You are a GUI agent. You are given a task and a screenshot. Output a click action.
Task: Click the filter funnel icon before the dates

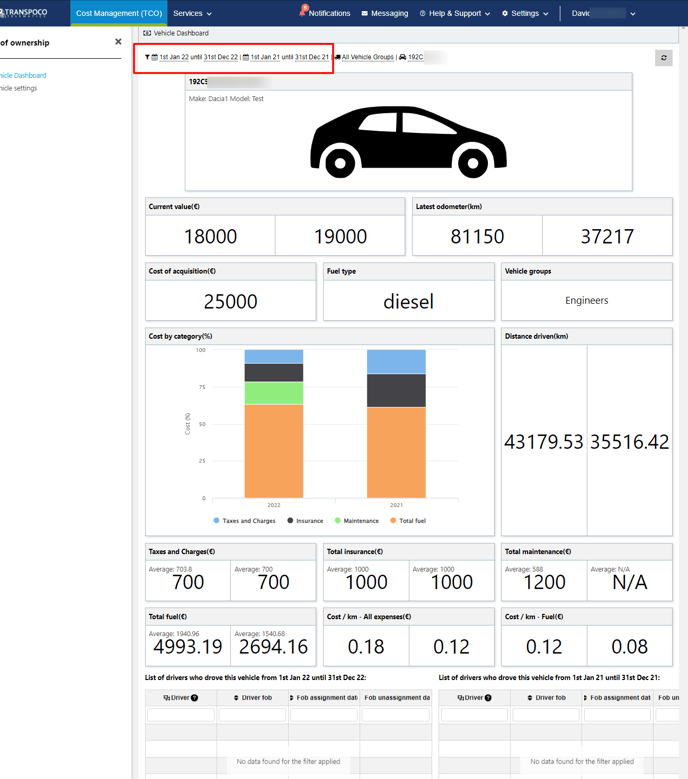tap(147, 57)
